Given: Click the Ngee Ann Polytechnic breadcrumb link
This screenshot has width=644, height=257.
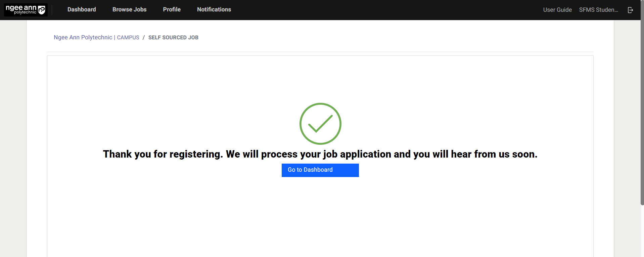Looking at the screenshot, I should 83,37.
